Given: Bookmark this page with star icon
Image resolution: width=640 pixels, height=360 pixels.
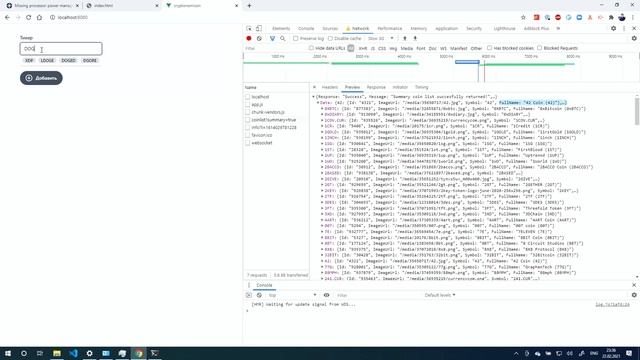Looking at the screenshot, I should coord(523,18).
